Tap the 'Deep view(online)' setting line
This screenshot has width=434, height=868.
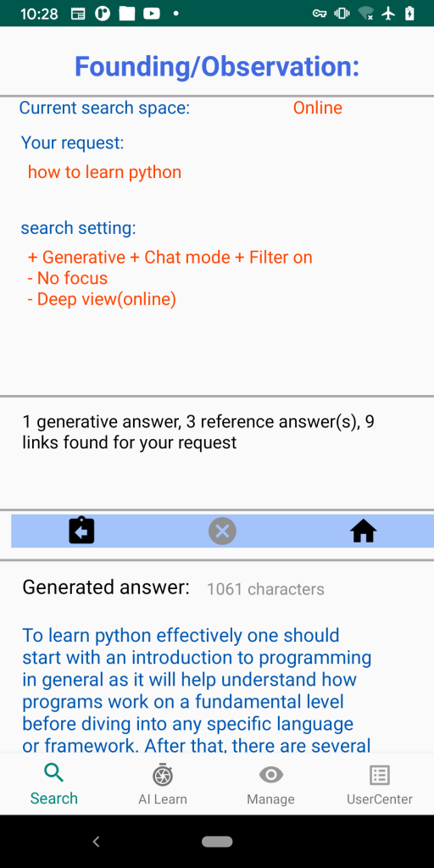[102, 299]
